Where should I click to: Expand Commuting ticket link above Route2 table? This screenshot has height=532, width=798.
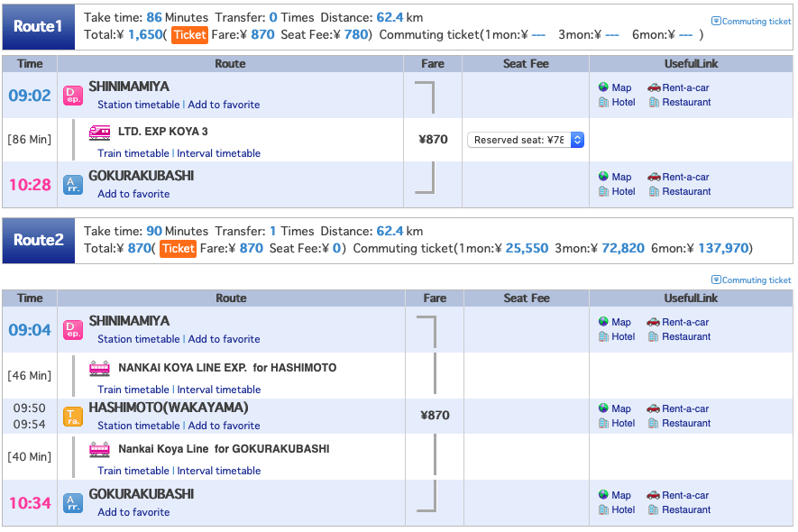751,280
